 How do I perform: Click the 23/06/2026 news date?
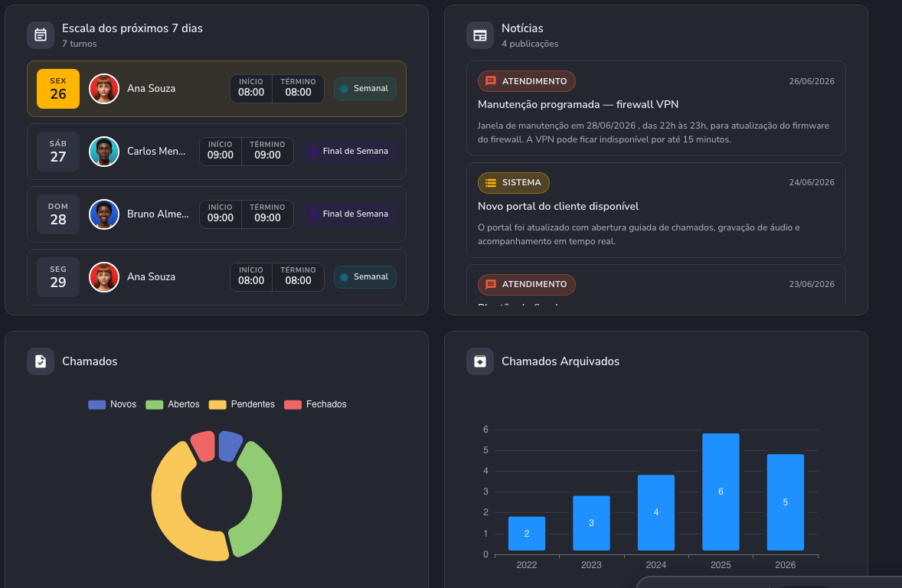[x=812, y=284]
